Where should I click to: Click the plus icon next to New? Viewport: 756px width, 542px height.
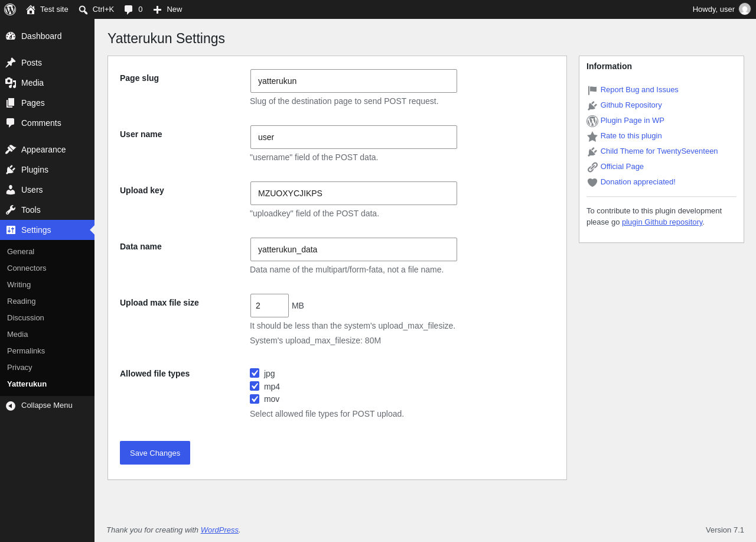click(157, 9)
